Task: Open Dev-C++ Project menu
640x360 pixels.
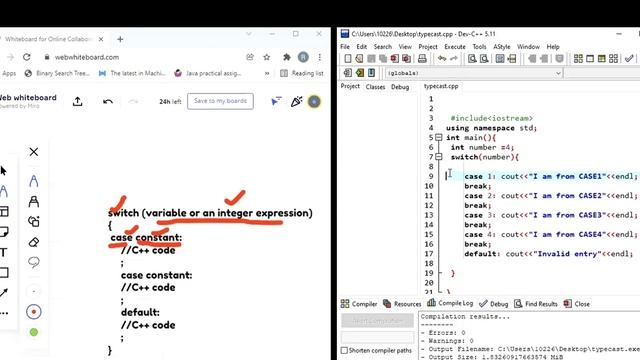Action: [x=428, y=47]
